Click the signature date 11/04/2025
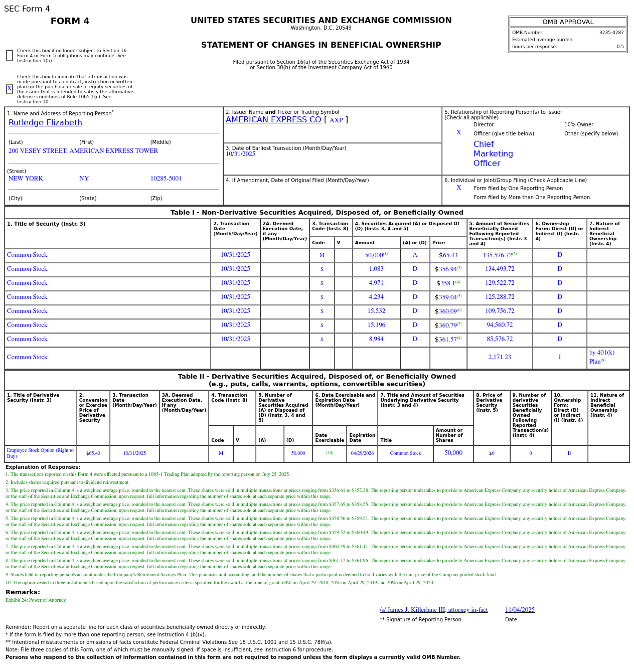 pyautogui.click(x=520, y=610)
